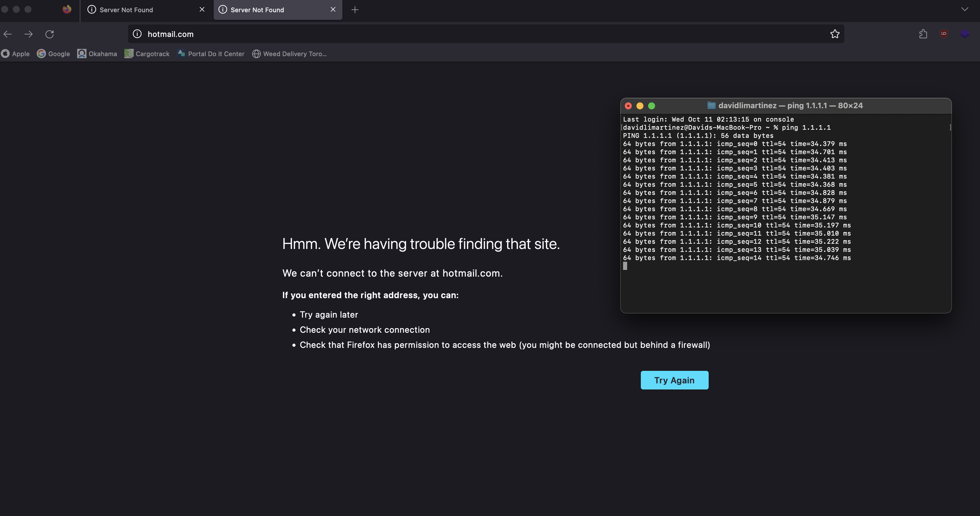980x516 pixels.
Task: Click the 'Check that Firefox has permission' bullet
Action: point(505,345)
